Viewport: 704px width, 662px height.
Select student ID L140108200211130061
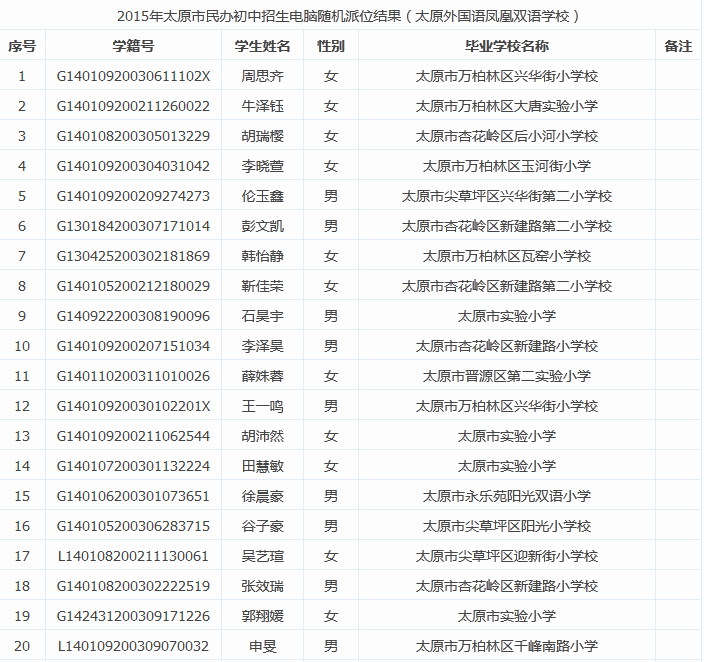coord(133,556)
